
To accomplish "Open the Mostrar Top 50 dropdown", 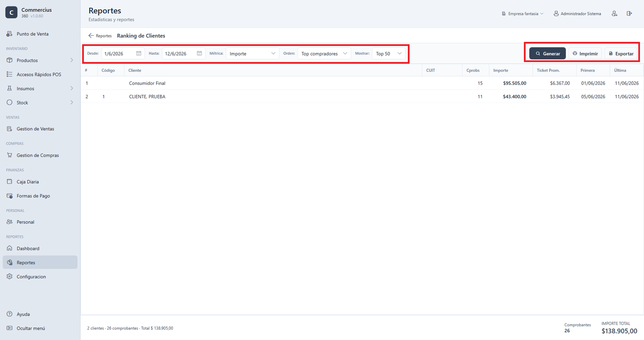I will click(388, 54).
